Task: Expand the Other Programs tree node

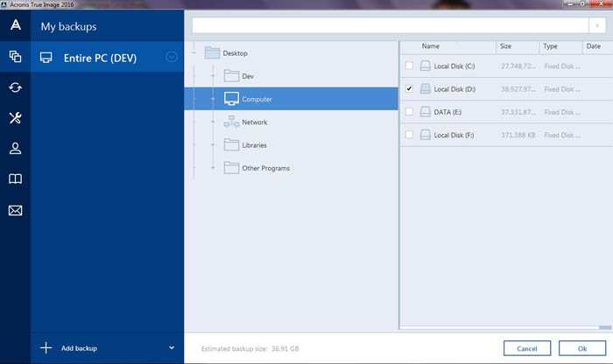Action: coord(213,167)
